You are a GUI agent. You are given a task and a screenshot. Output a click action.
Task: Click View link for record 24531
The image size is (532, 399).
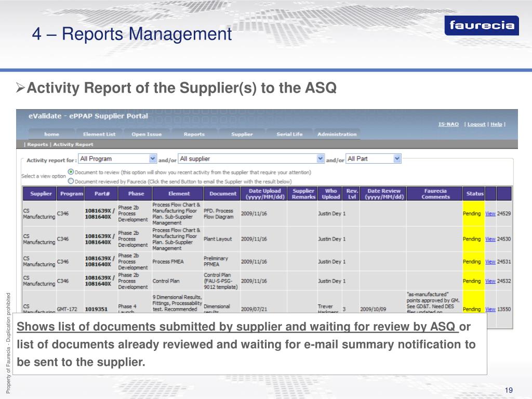(490, 262)
